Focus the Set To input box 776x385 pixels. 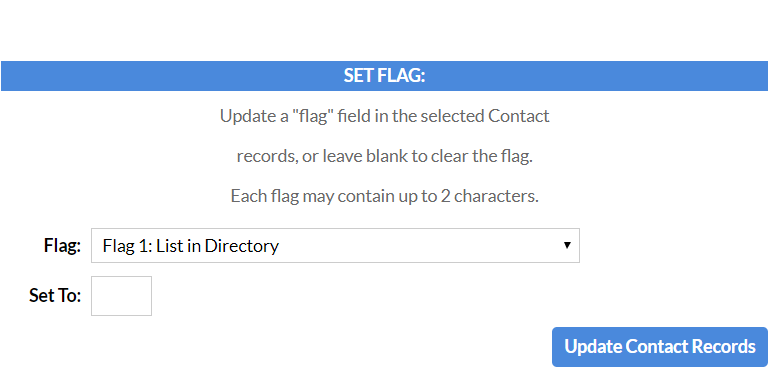point(121,296)
